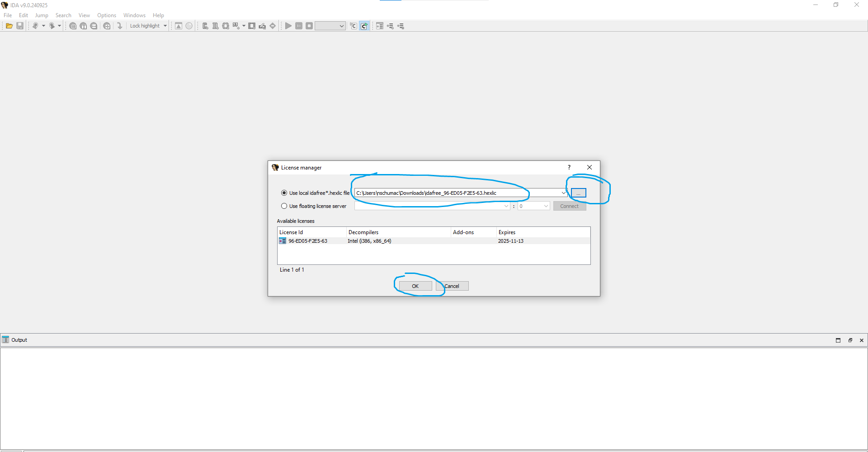Expand the license server port dropdown
868x452 pixels.
click(x=546, y=206)
